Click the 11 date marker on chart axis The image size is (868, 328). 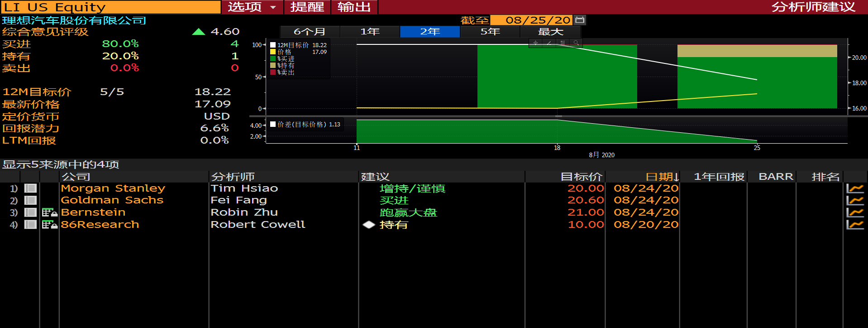point(357,148)
